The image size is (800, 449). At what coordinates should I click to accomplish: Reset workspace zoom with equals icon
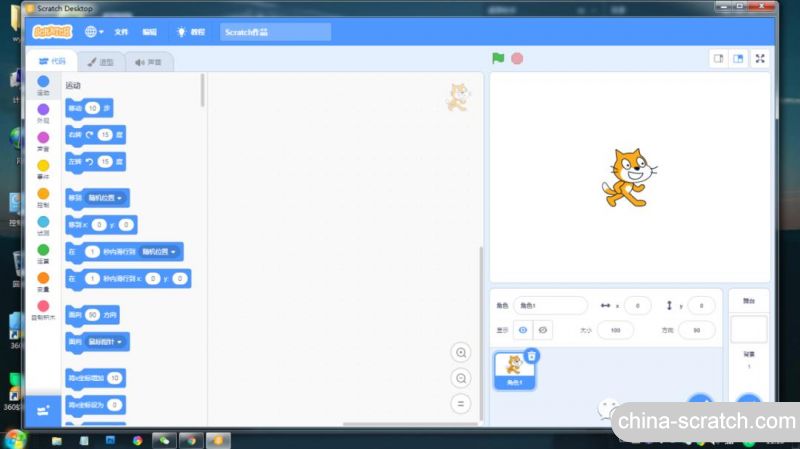[460, 404]
